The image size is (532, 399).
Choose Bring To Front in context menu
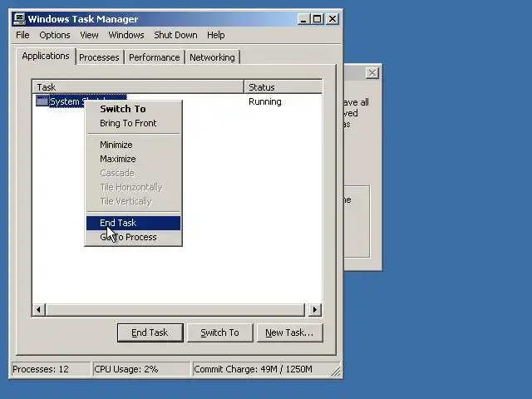coord(133,123)
